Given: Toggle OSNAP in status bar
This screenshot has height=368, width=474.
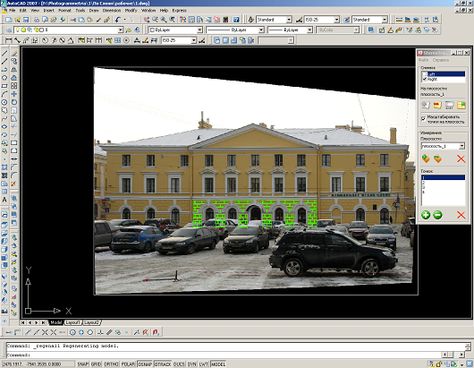Looking at the screenshot, I should [145, 364].
